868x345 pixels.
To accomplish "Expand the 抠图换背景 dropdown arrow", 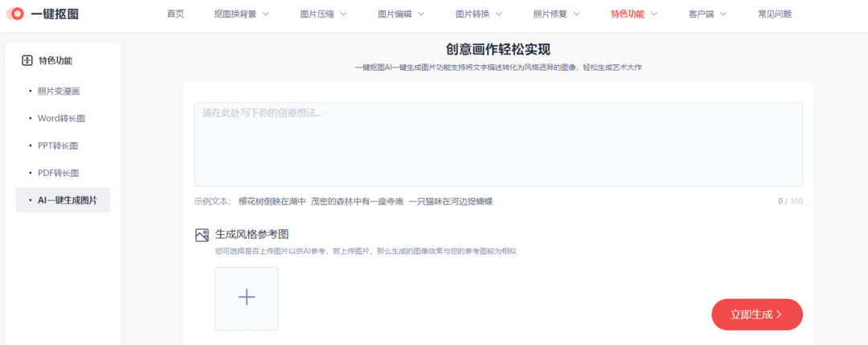I will 265,14.
